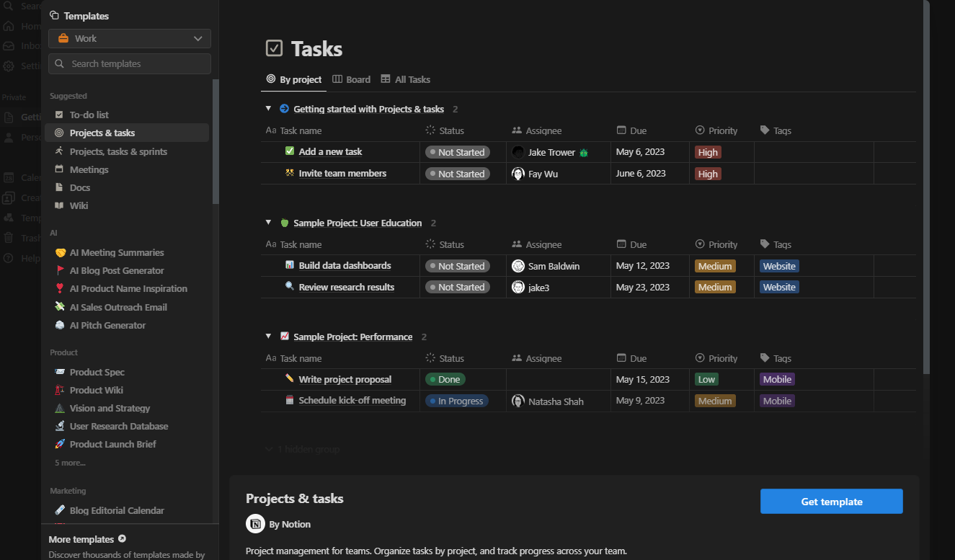The width and height of the screenshot is (955, 560).
Task: Click the Wiki book icon
Action: click(x=59, y=205)
